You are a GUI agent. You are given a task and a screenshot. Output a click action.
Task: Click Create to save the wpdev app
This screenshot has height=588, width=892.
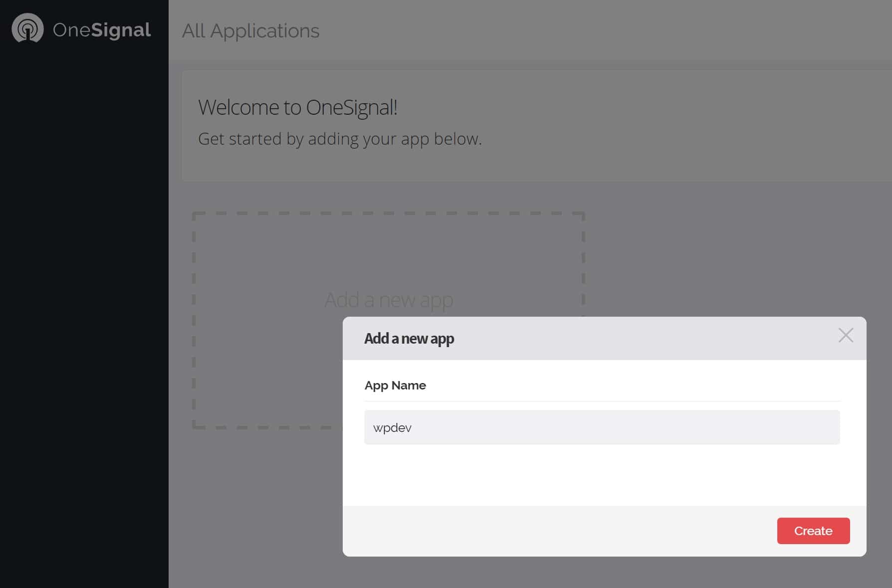point(813,531)
